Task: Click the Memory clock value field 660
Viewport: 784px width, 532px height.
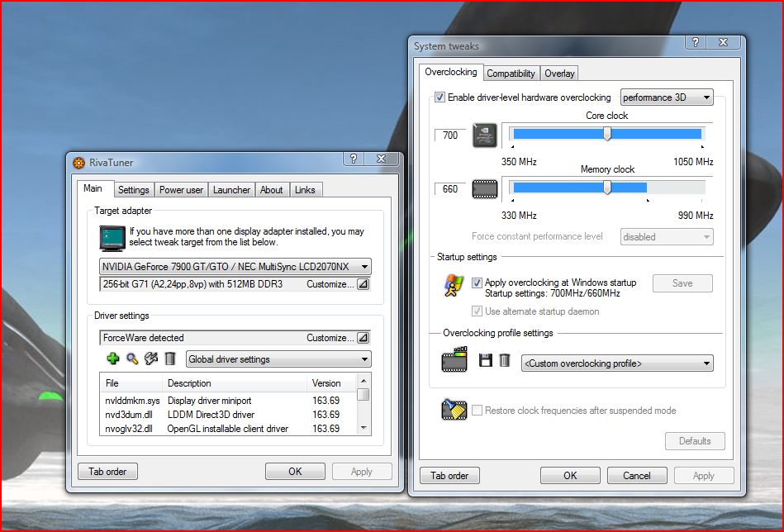Action: (x=450, y=189)
